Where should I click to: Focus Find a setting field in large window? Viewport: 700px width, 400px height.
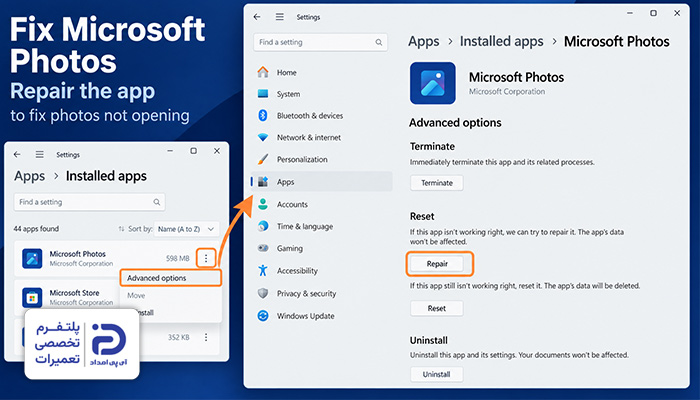coord(321,42)
